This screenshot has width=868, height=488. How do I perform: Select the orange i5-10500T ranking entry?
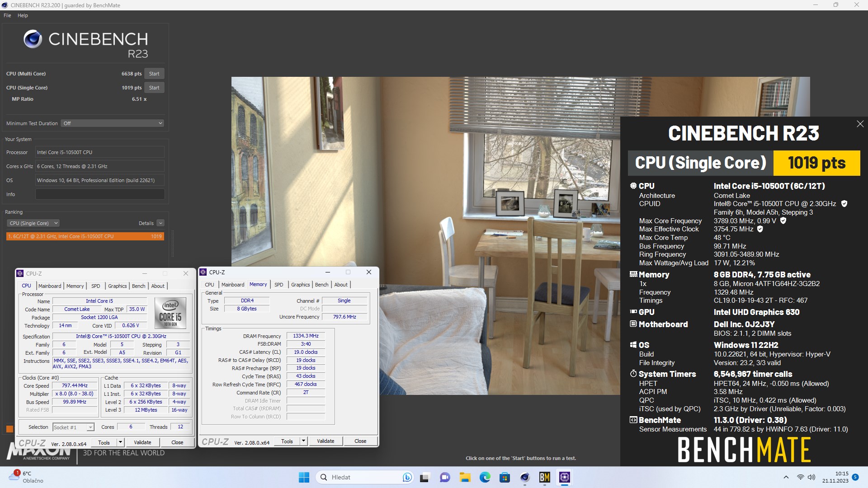pos(85,236)
